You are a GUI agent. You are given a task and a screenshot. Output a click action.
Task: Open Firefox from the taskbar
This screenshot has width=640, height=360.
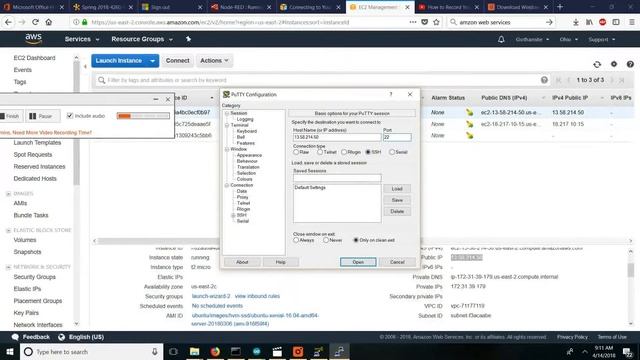point(215,351)
